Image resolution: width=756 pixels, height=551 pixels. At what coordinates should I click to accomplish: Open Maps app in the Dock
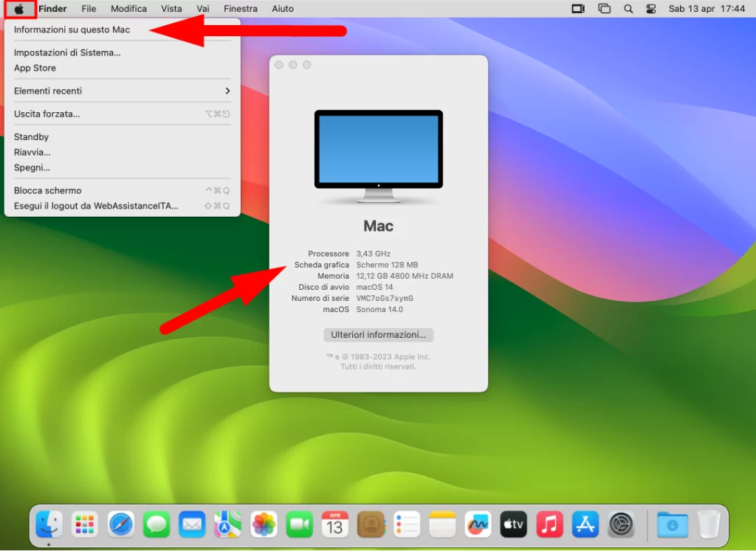tap(227, 524)
